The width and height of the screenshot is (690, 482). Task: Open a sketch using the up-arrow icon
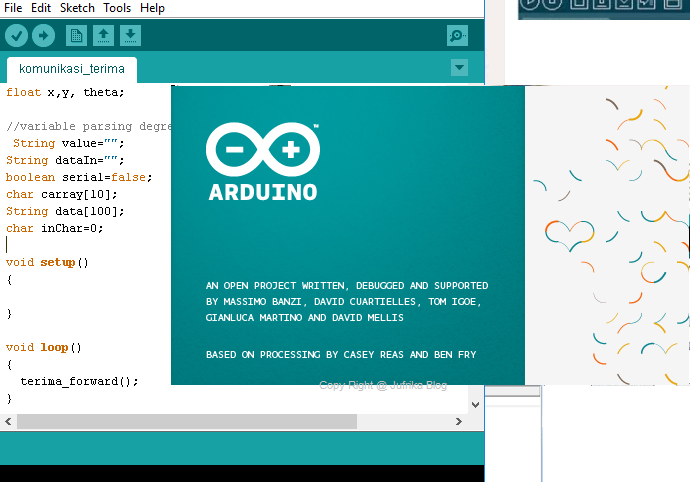103,36
